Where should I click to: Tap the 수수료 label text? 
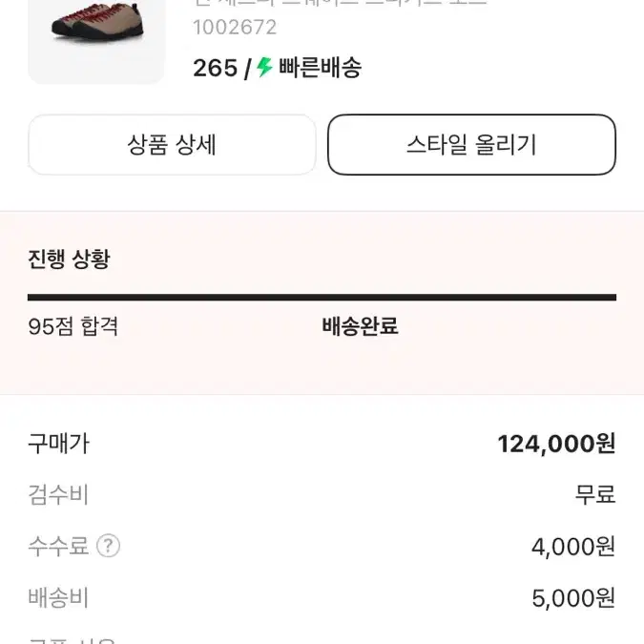[x=58, y=547]
